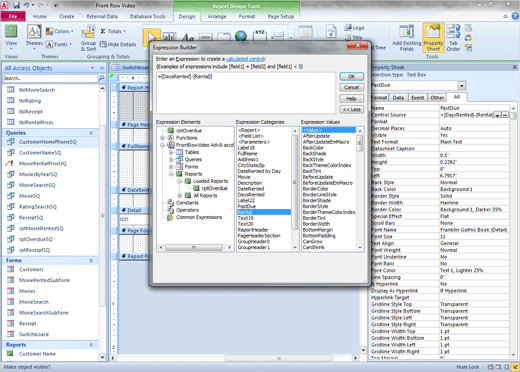Open the External Data tab
The image size is (520, 372).
click(x=102, y=16)
